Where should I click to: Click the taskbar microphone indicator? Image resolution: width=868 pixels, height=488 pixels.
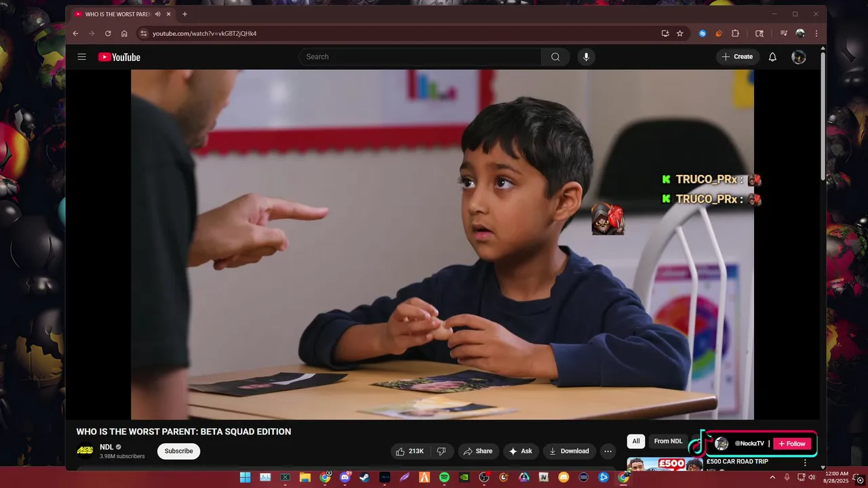(787, 477)
